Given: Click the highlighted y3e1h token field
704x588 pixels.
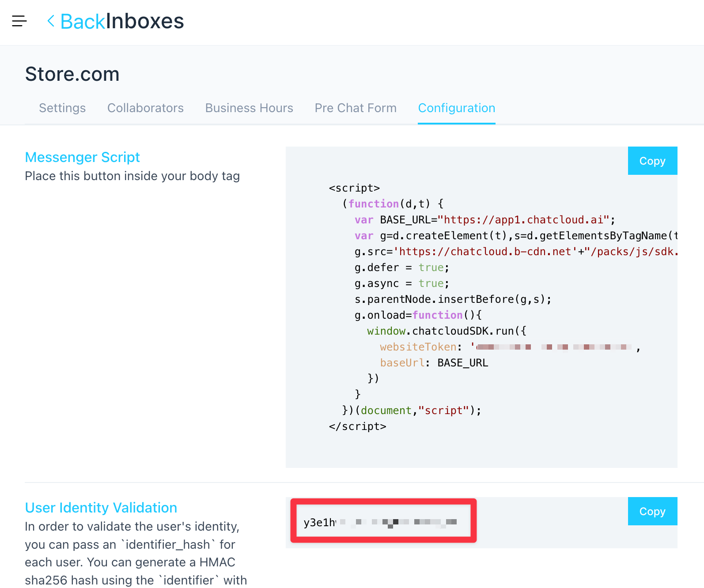Looking at the screenshot, I should click(383, 521).
